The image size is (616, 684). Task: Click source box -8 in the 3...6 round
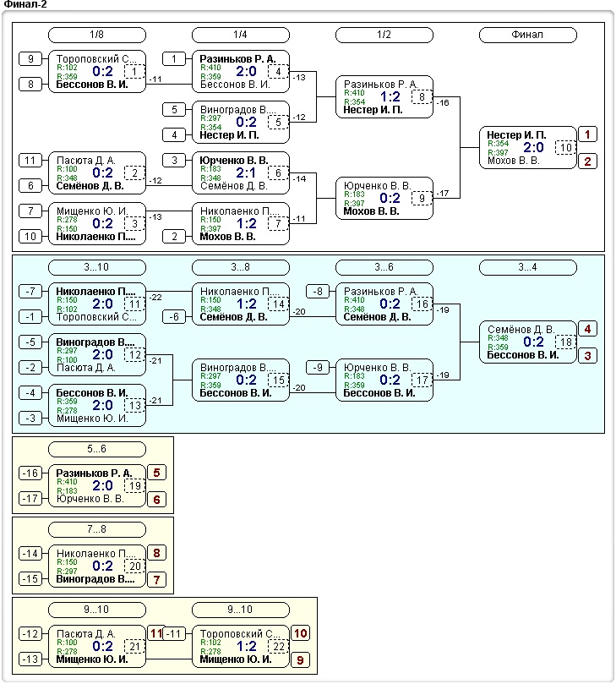318,292
